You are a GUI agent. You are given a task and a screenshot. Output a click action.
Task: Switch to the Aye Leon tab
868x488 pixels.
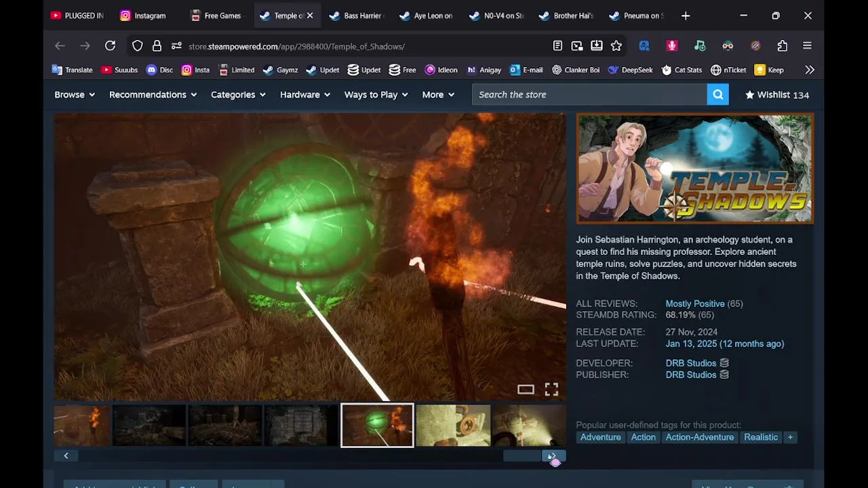point(427,16)
